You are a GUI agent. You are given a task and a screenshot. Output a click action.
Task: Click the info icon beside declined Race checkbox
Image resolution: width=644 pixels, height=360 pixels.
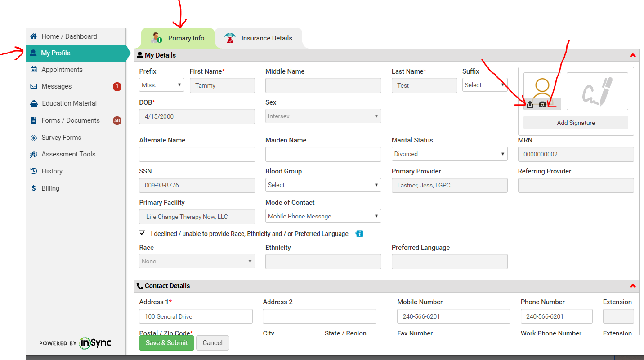(359, 234)
